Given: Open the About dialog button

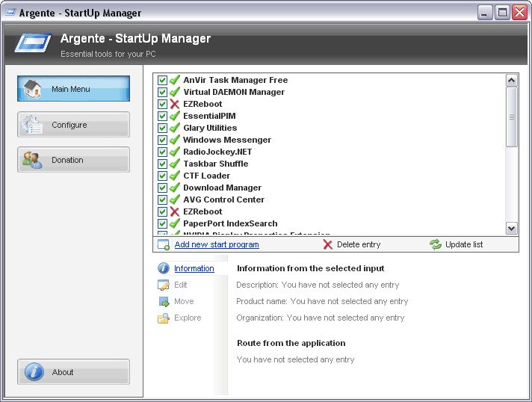Looking at the screenshot, I should (x=74, y=372).
